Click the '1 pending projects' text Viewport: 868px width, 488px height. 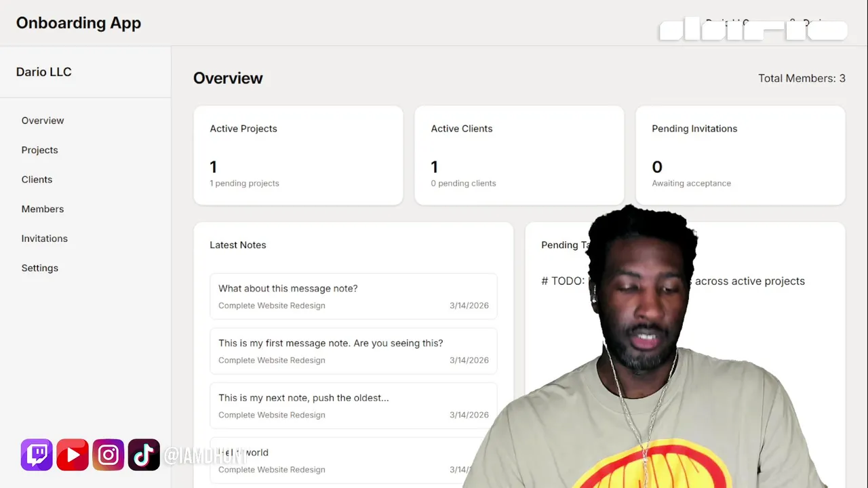point(244,183)
